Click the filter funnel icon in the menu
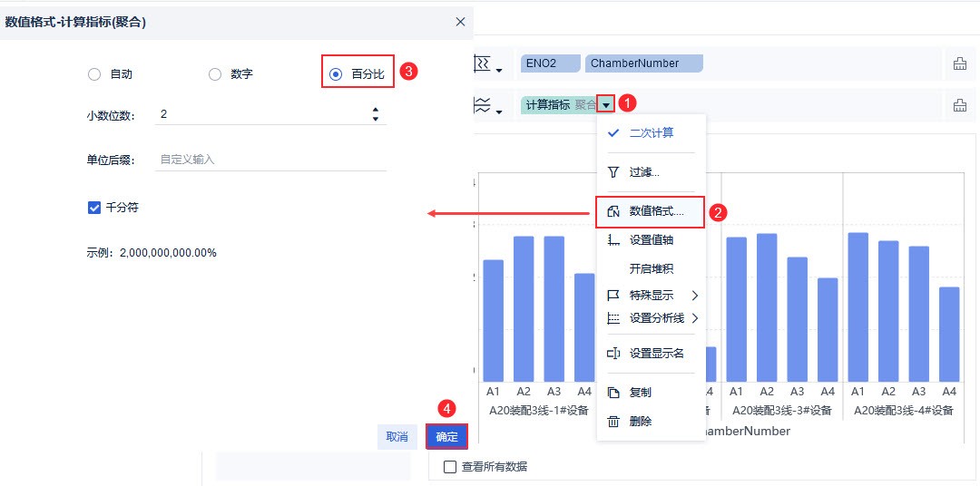 [x=613, y=171]
